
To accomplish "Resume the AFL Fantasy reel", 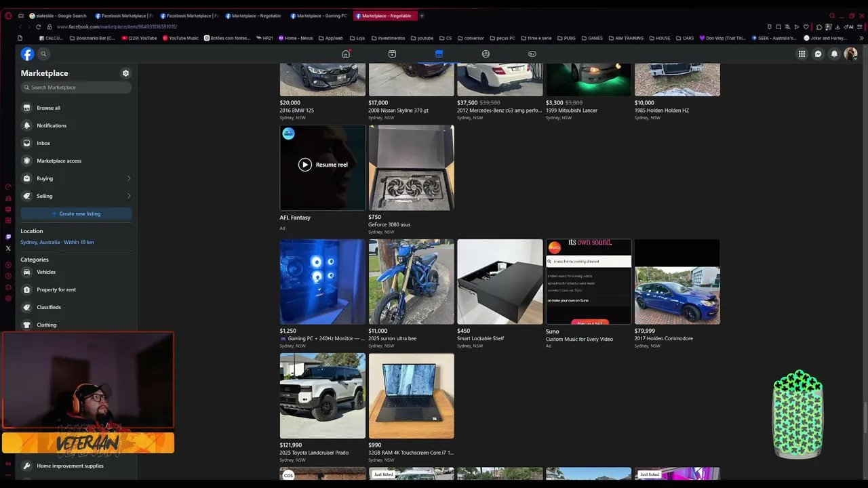I will point(323,165).
